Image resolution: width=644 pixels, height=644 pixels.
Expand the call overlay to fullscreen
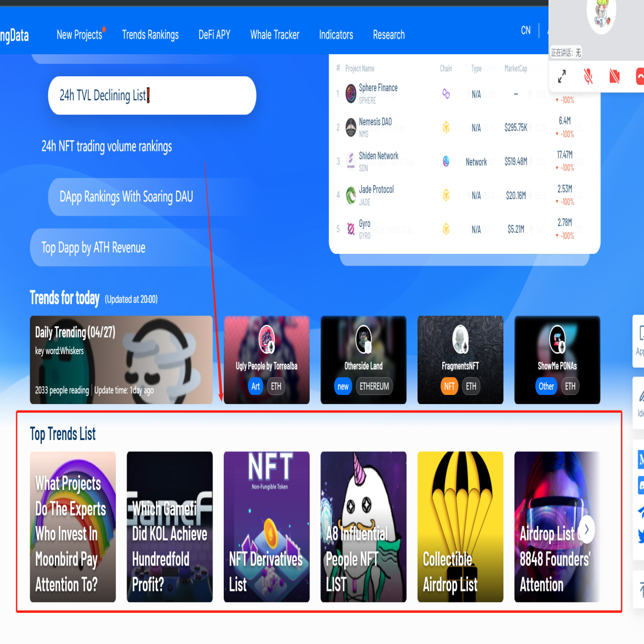(562, 77)
